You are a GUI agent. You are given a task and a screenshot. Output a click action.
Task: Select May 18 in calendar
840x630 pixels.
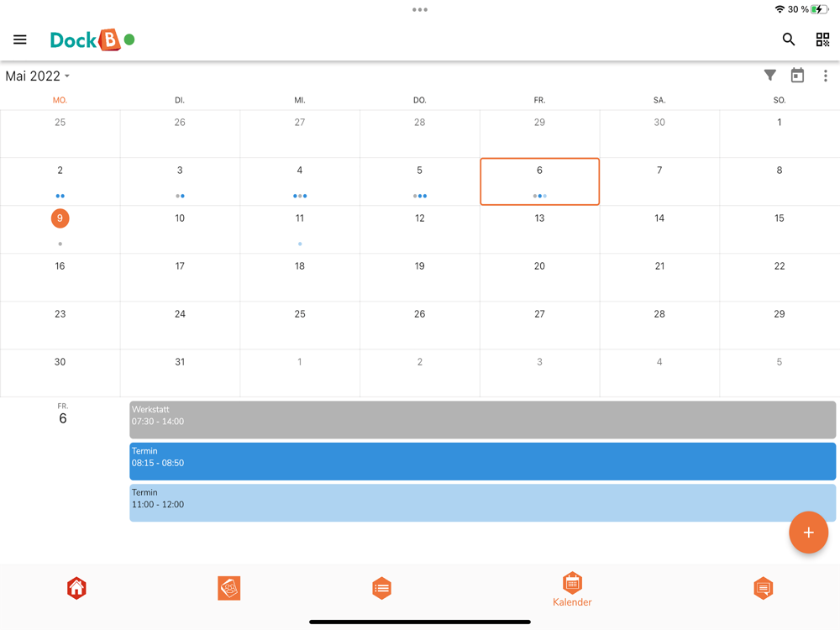(x=300, y=277)
